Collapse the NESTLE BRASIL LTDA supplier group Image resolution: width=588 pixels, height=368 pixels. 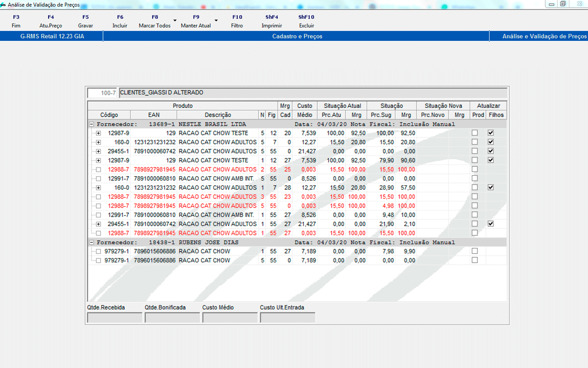tap(92, 124)
